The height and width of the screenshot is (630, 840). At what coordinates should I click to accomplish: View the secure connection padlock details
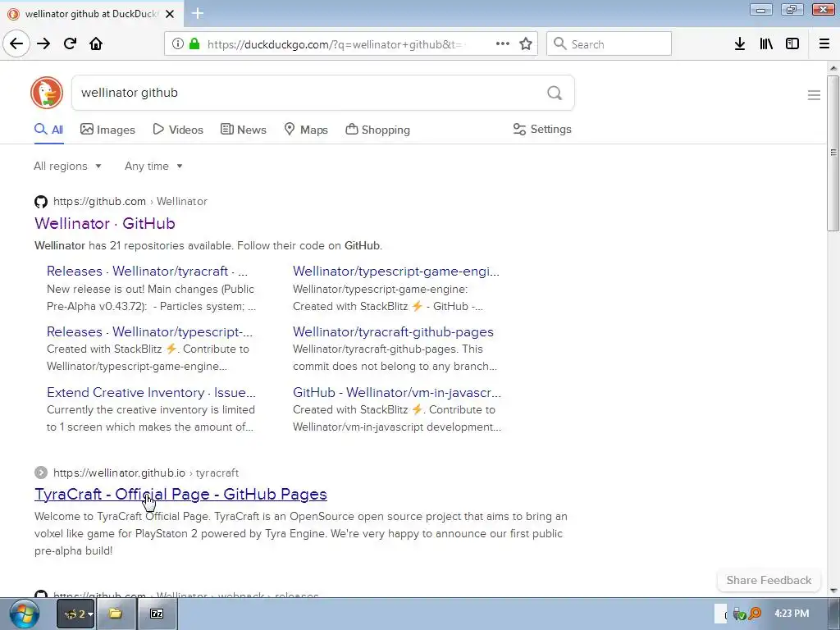coord(194,44)
